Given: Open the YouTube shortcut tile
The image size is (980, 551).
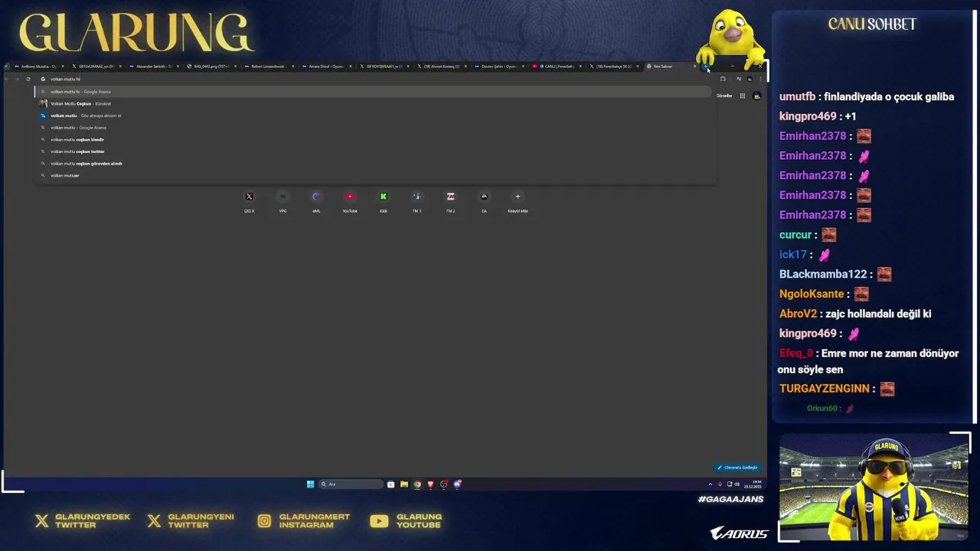Looking at the screenshot, I should (350, 201).
